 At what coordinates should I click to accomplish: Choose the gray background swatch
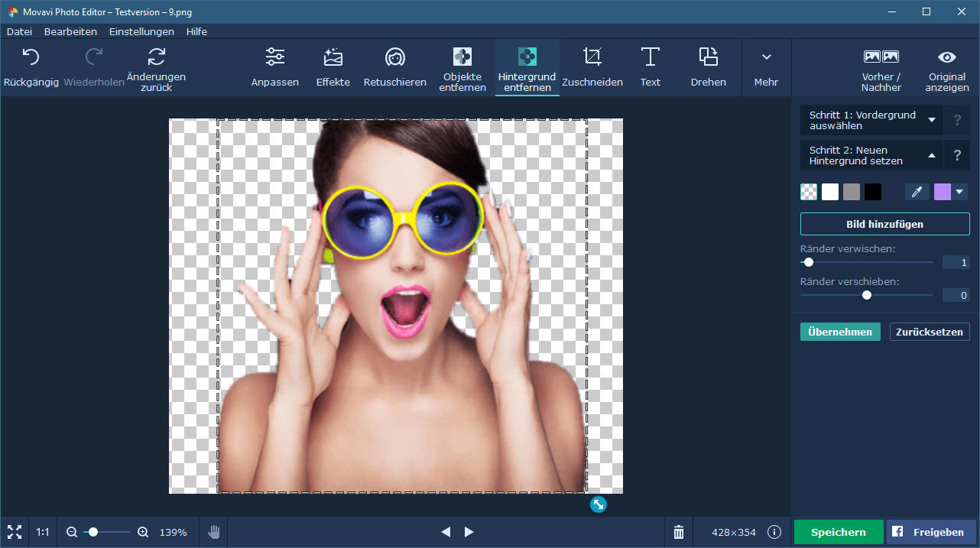click(x=852, y=192)
